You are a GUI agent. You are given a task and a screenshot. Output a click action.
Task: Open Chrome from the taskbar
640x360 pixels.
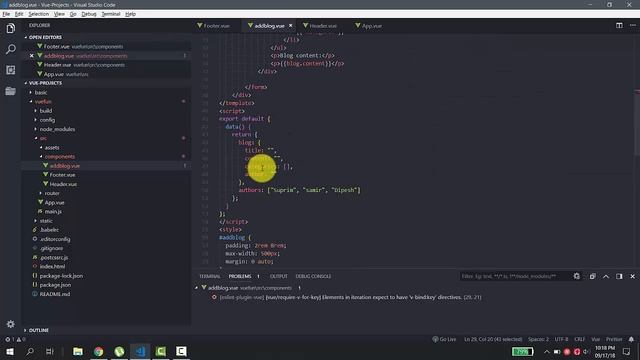(98, 351)
